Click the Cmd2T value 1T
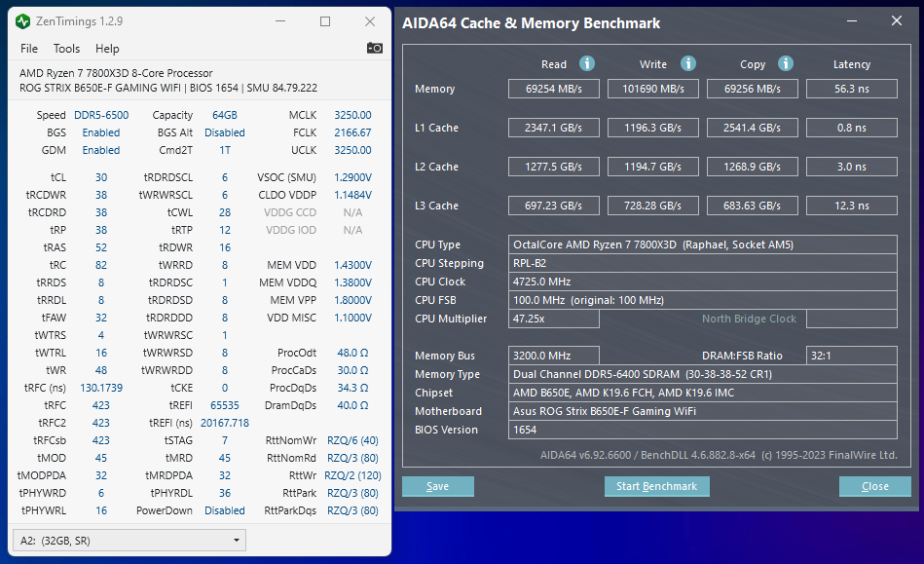Screen dimensions: 924x564 click(225, 150)
